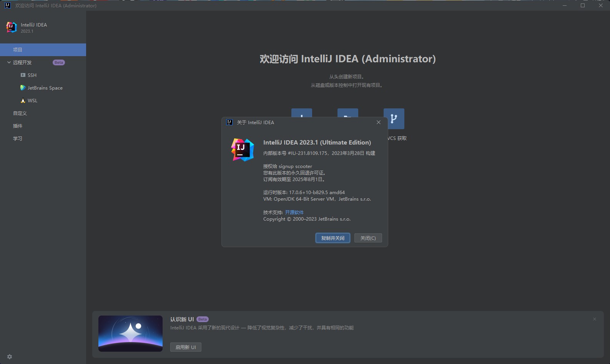Click the IntelliJ IDEA 2023.1 (Ultimate Edition) heading
The image size is (610, 364).
coord(317,142)
